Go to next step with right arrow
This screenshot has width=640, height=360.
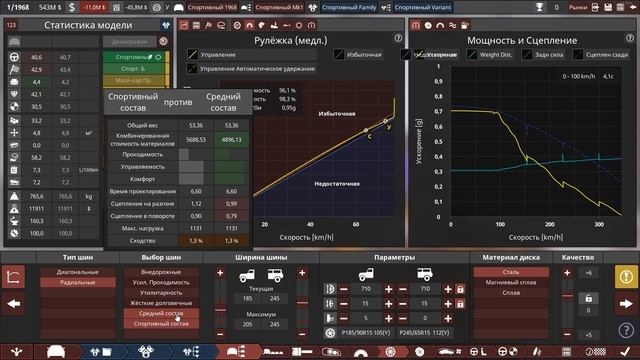[626, 304]
